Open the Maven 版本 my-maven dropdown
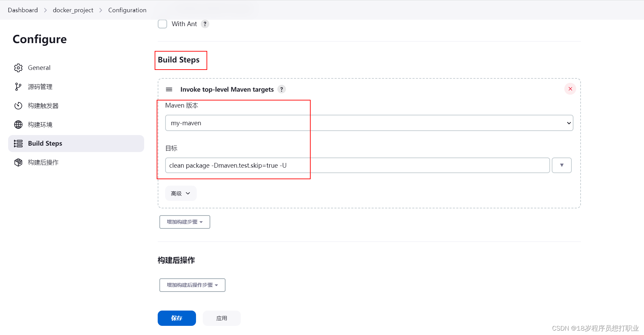This screenshot has width=644, height=335. coord(369,123)
